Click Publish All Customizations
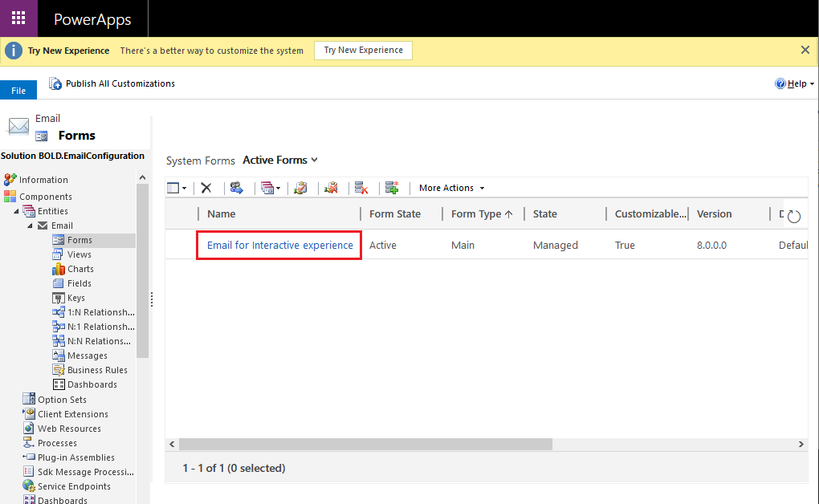The image size is (819, 504). pos(112,83)
